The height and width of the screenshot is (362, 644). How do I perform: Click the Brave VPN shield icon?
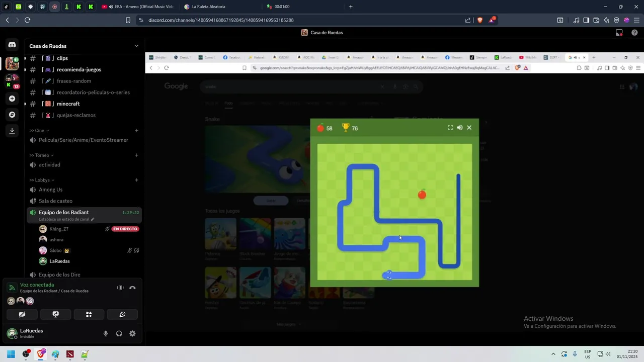[x=616, y=20]
